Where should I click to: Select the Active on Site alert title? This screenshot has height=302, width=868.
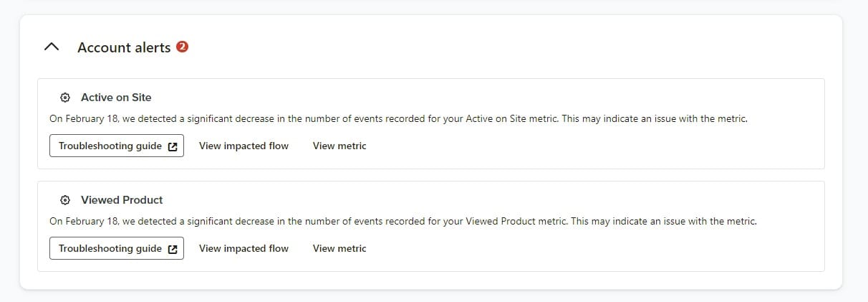click(x=116, y=98)
